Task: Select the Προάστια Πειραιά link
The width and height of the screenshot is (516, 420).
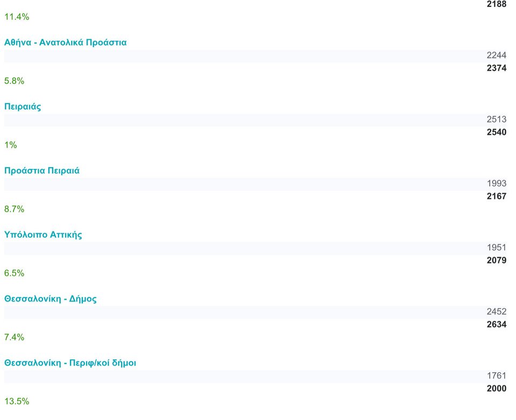Action: tap(42, 170)
